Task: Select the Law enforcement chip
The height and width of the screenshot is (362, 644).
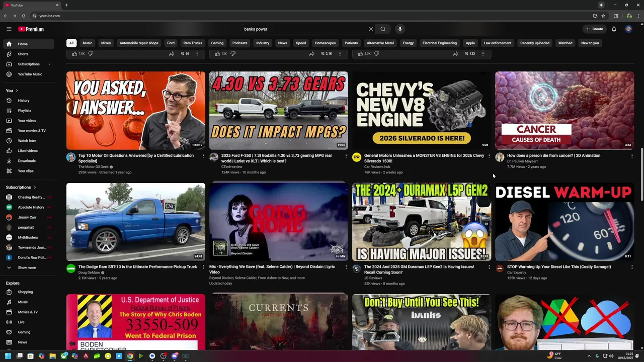Action: tap(498, 43)
